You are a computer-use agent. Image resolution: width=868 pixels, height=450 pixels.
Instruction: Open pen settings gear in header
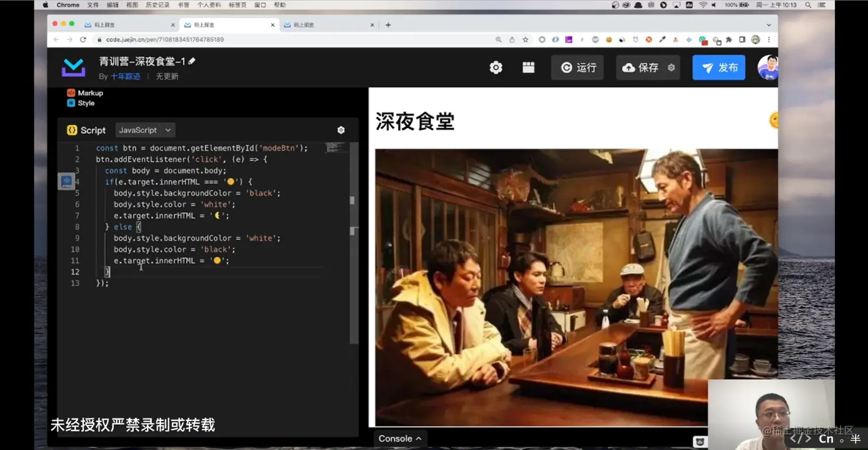click(496, 68)
